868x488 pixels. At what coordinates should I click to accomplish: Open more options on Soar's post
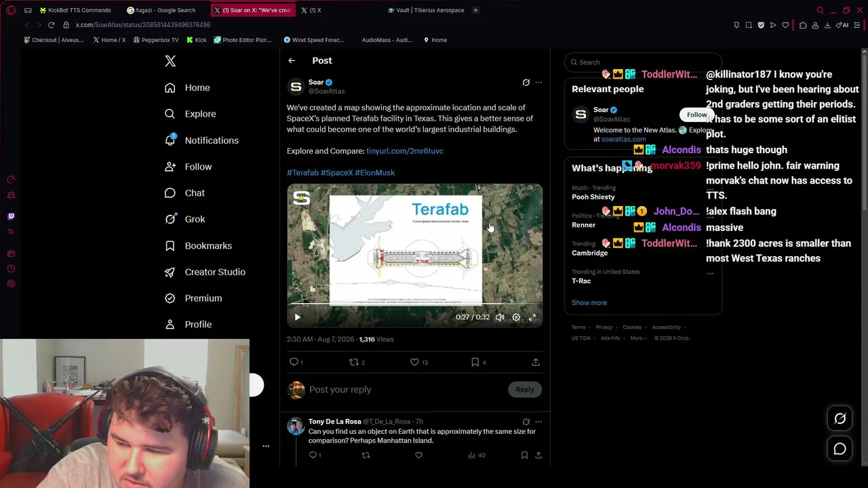538,83
